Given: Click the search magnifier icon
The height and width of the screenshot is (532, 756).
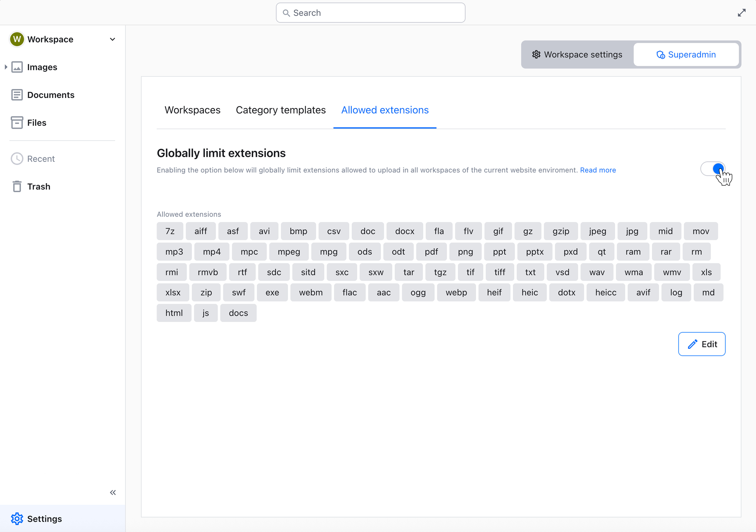Looking at the screenshot, I should [x=287, y=13].
